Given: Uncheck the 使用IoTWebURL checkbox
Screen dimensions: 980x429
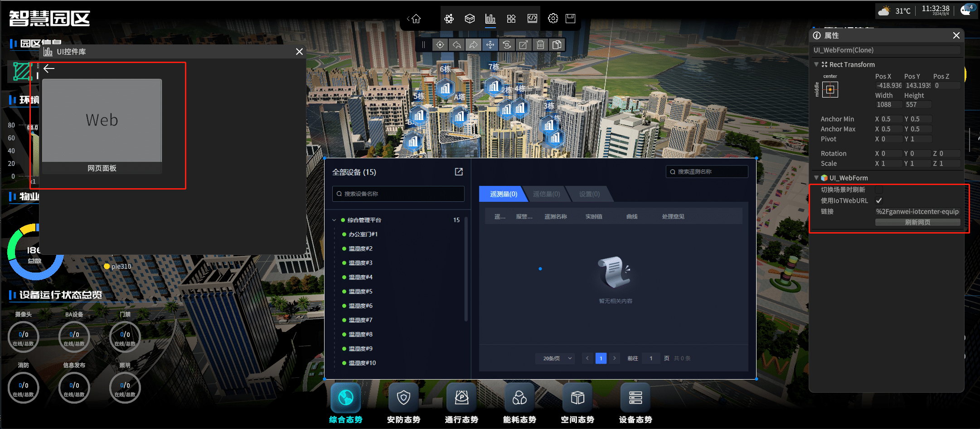Looking at the screenshot, I should tap(879, 200).
